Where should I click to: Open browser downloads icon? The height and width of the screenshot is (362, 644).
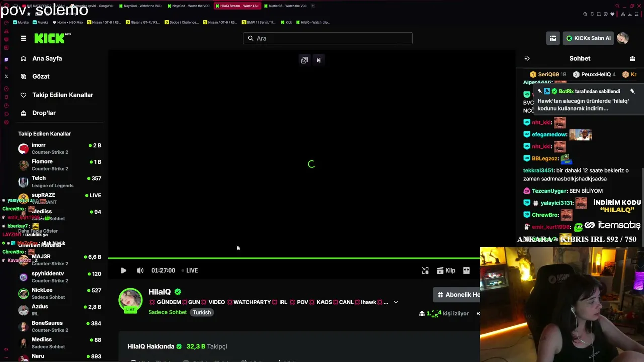pos(630,14)
